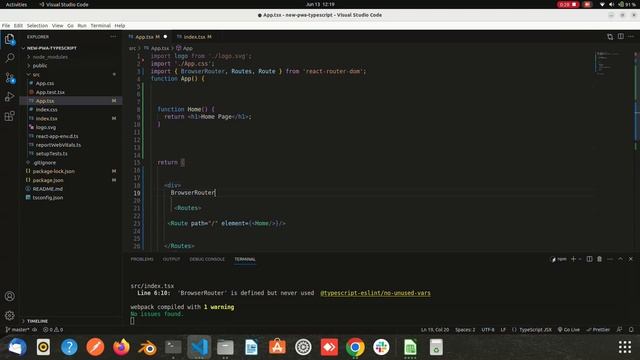The width and height of the screenshot is (640, 360).
Task: Click the Prettier status bar item
Action: point(598,329)
